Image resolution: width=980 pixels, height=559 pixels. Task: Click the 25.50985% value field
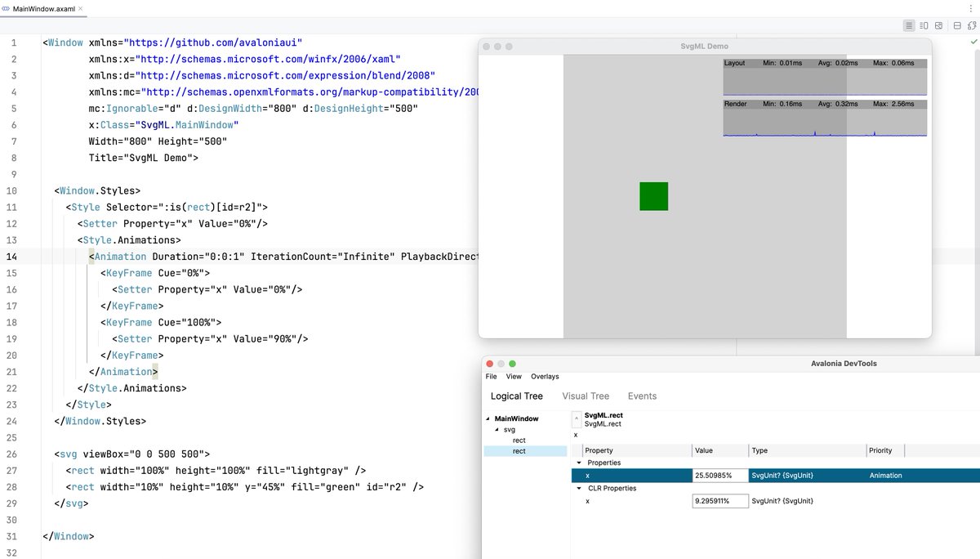coord(719,475)
